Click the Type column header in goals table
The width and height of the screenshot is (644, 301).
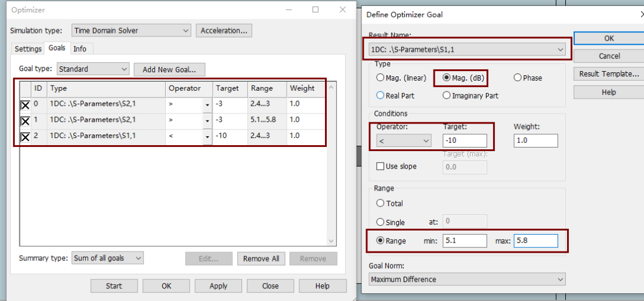point(106,88)
